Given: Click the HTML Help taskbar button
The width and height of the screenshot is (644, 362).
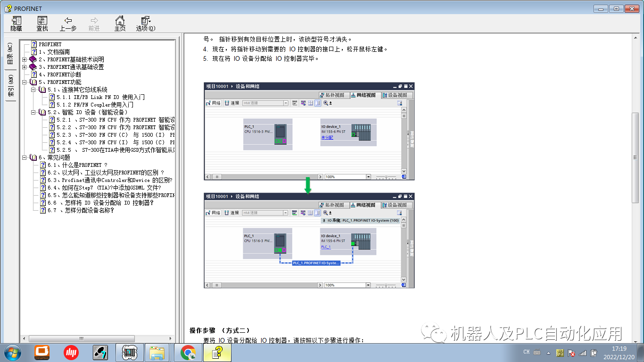Looking at the screenshot, I should tap(217, 353).
